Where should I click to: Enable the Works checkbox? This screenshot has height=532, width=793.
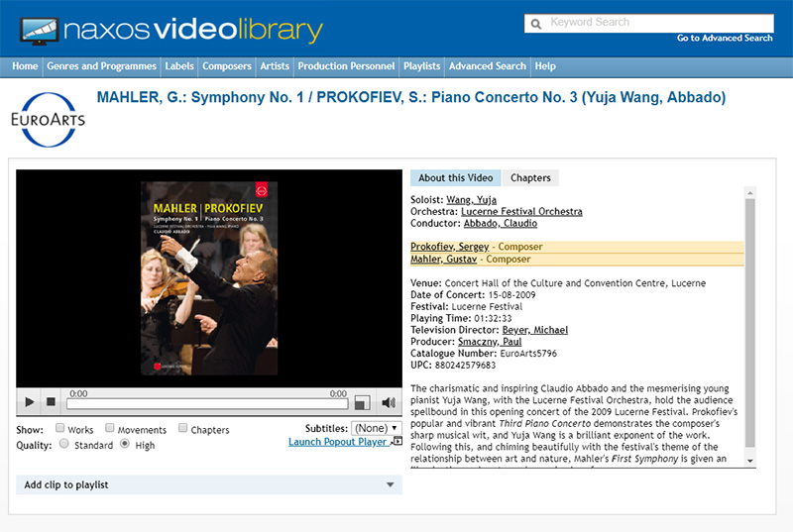point(59,428)
